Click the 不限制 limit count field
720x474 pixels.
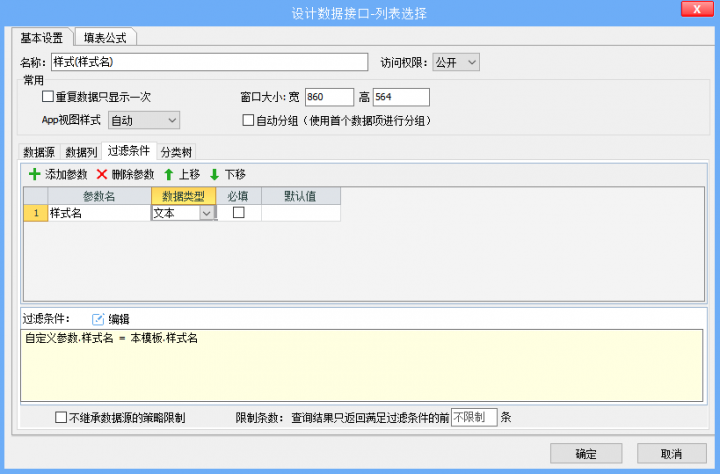pyautogui.click(x=474, y=417)
